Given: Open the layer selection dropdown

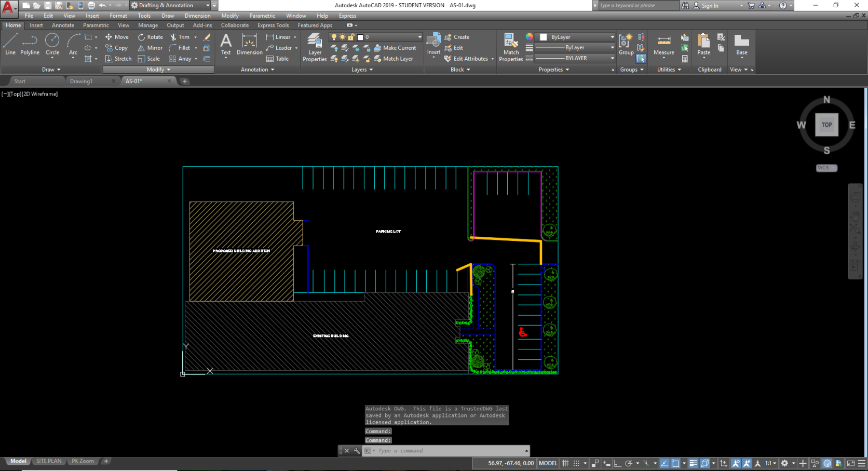Looking at the screenshot, I should pos(419,37).
